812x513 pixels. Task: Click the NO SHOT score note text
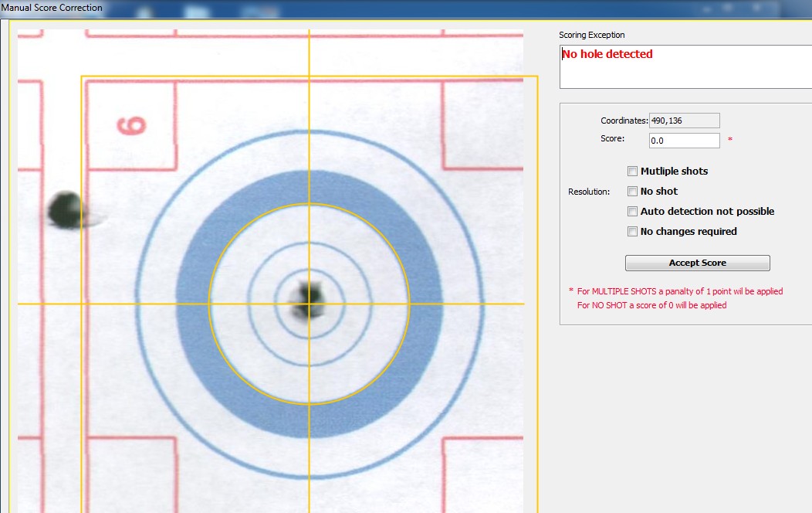point(651,305)
